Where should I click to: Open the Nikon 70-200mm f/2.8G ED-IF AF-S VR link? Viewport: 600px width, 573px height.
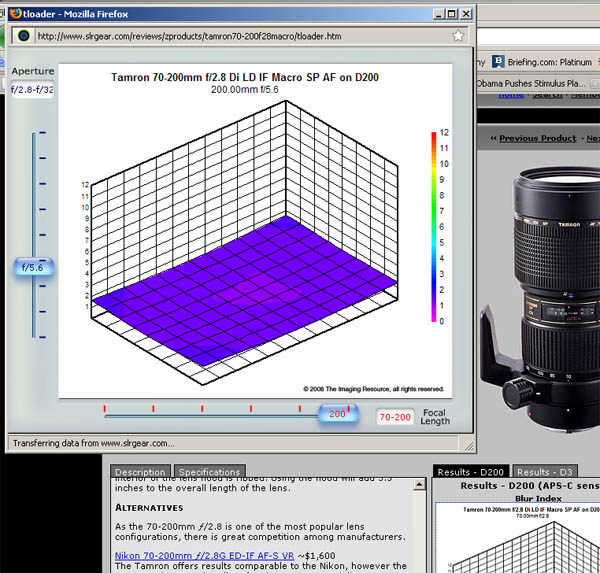(x=204, y=555)
